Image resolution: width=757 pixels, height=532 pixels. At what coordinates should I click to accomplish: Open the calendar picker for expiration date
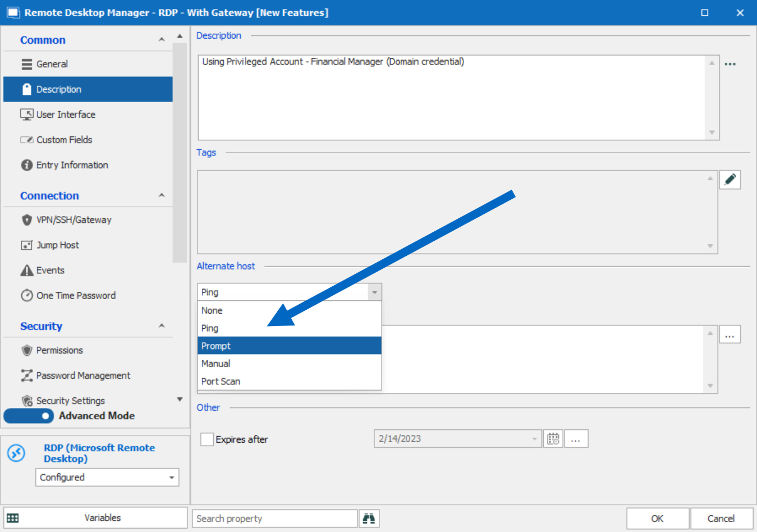pos(553,439)
